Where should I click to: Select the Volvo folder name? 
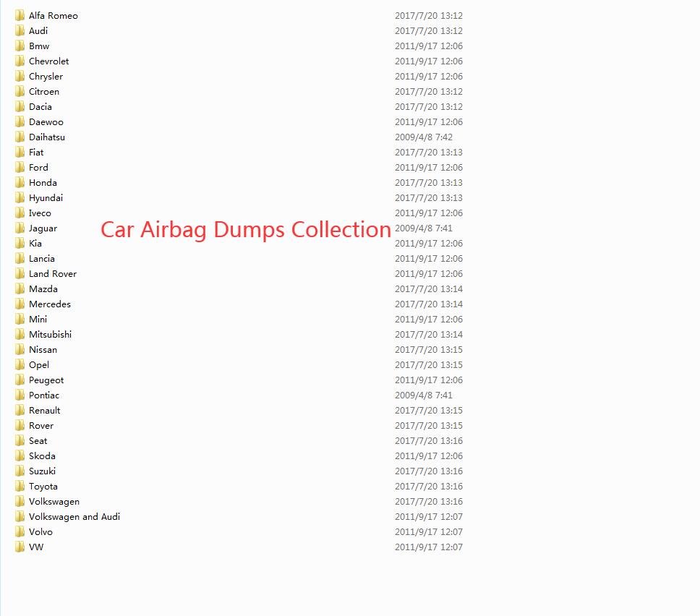pyautogui.click(x=40, y=531)
